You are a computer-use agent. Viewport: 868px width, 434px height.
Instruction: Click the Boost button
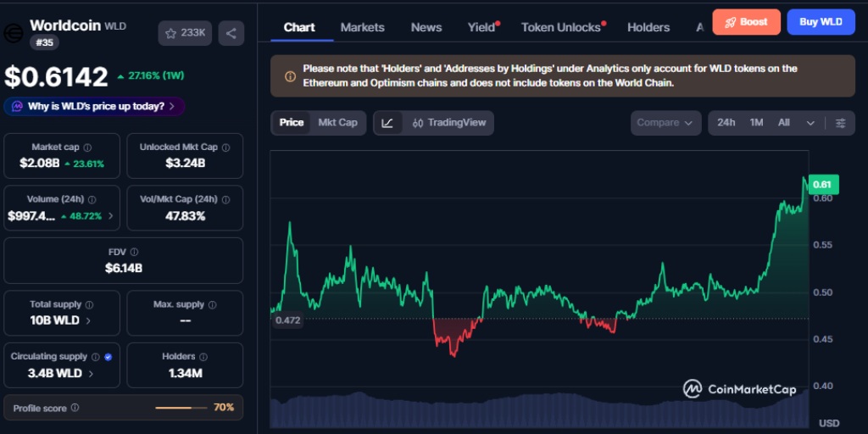[746, 22]
